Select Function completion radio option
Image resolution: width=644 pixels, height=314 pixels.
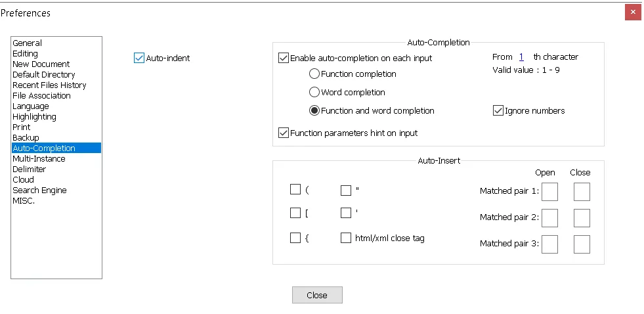pos(314,74)
